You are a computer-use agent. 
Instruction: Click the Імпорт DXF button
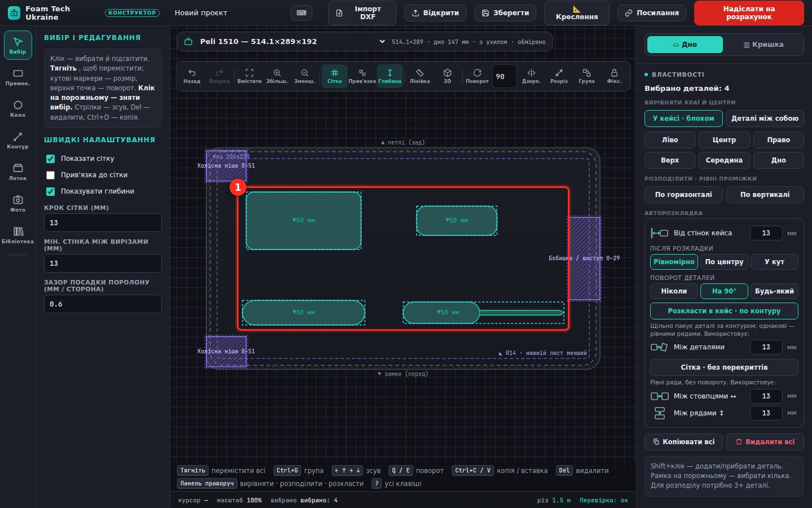pyautogui.click(x=362, y=13)
